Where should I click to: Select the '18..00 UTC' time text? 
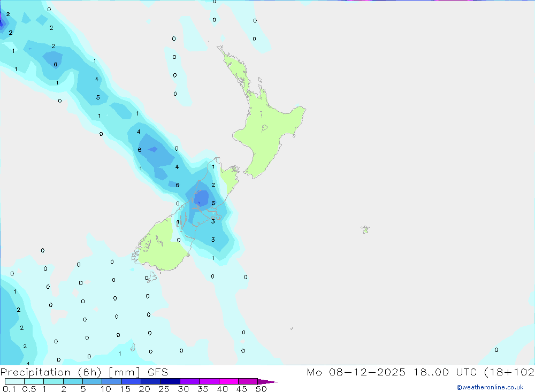coord(445,372)
